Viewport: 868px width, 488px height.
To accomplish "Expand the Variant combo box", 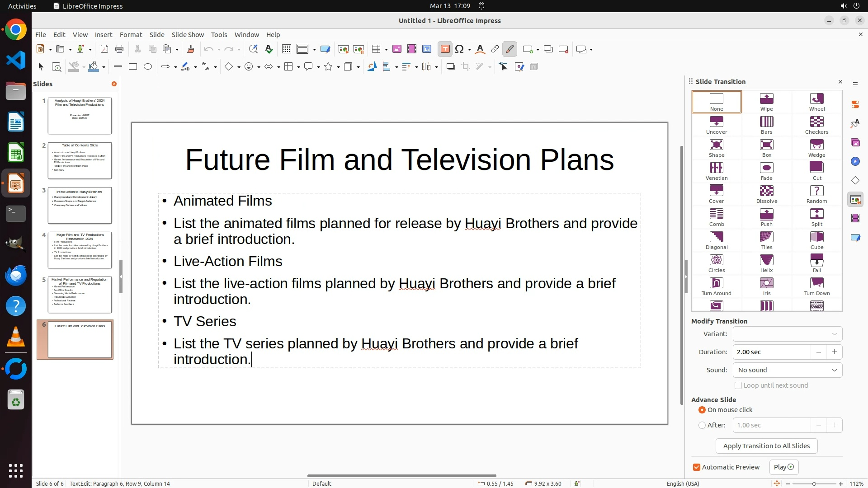I will (787, 334).
